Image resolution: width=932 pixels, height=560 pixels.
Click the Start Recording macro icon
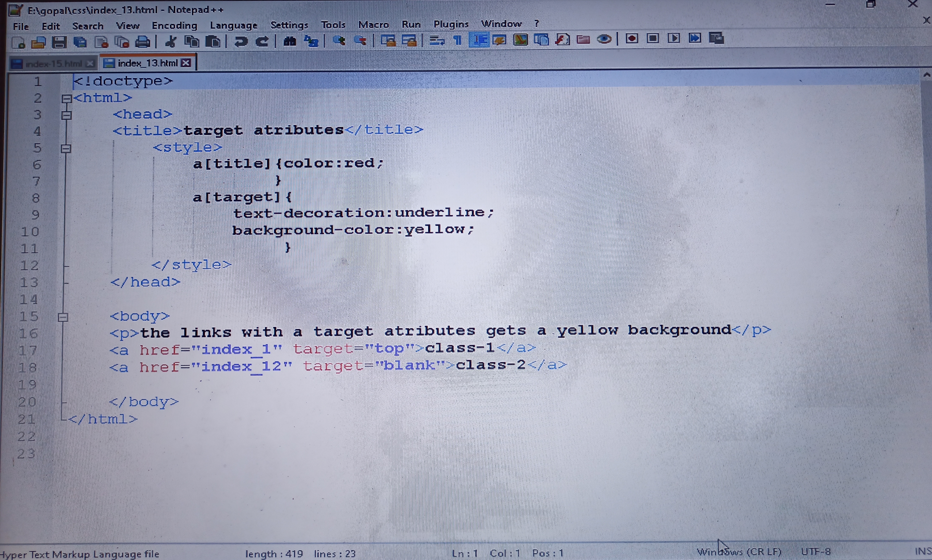[x=632, y=38]
